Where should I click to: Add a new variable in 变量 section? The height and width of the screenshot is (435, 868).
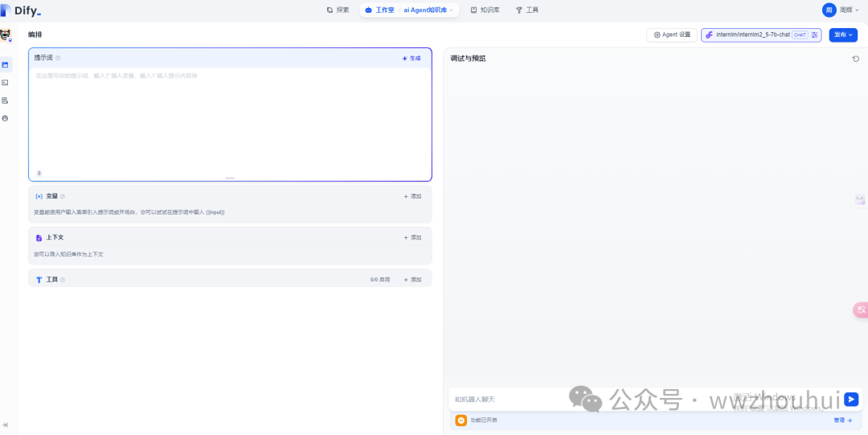[x=412, y=196]
